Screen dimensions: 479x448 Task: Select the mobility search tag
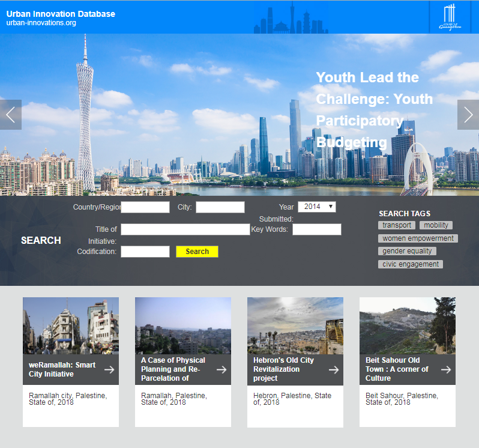pos(436,225)
